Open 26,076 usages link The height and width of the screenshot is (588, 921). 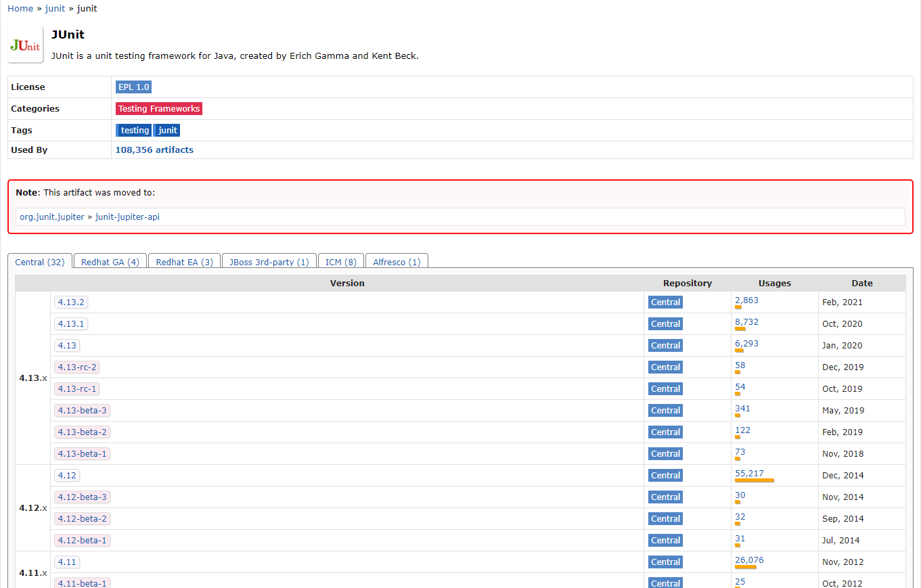749,560
